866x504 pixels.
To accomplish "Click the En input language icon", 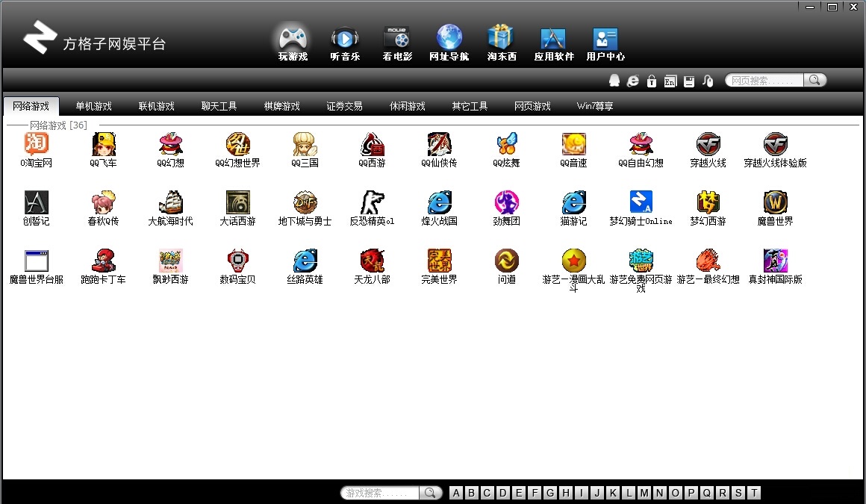I will pos(670,81).
